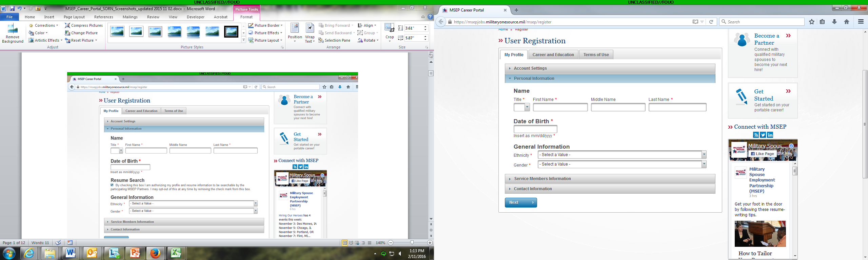
Task: Zoom out with Word's minus button
Action: pos(391,243)
